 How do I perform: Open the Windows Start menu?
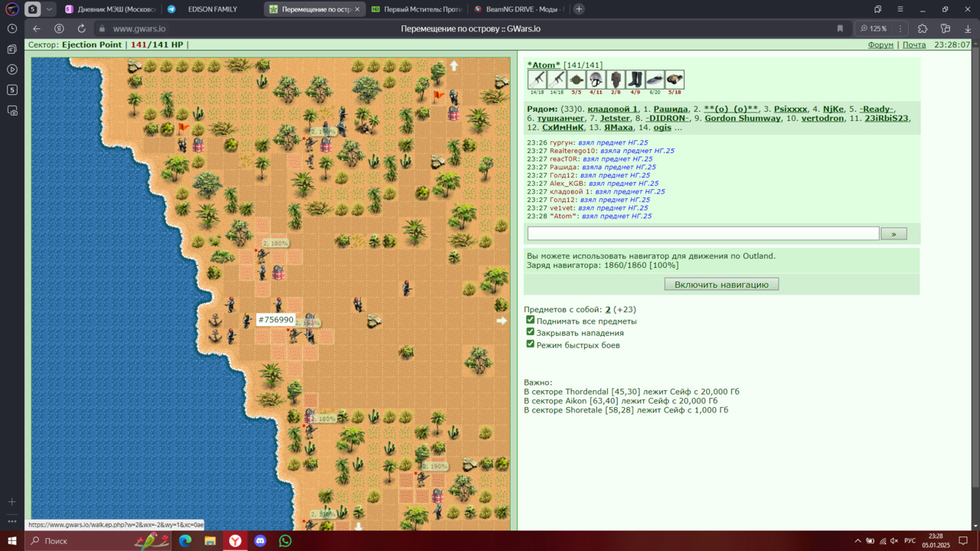coord(11,540)
